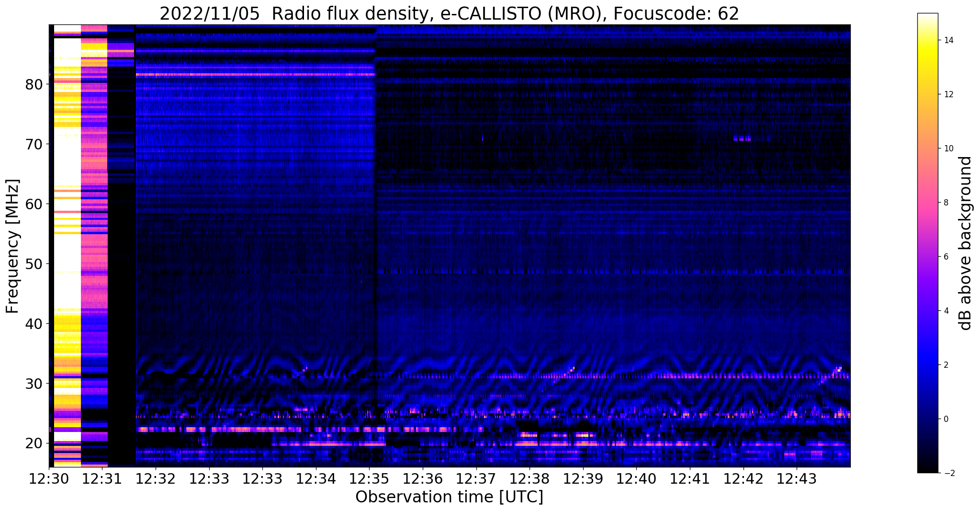Click the 12:30 time tick label
The image size is (980, 511).
[x=49, y=479]
